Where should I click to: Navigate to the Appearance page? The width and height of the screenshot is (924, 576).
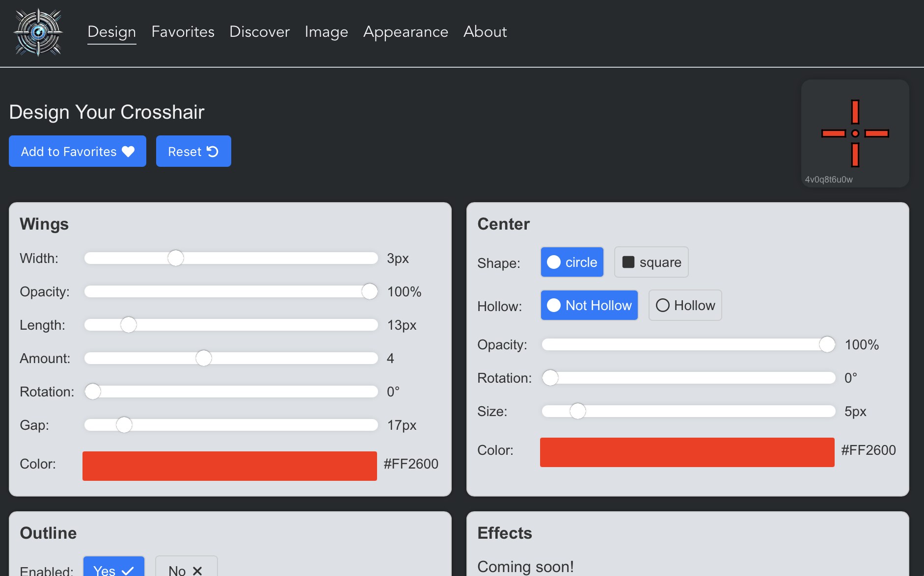click(406, 32)
